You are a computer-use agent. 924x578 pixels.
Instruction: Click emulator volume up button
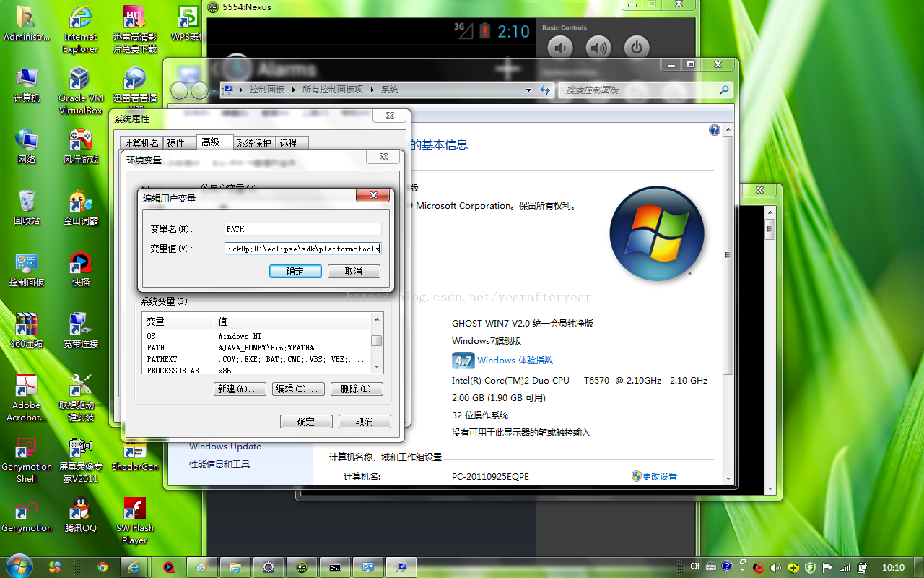(598, 48)
